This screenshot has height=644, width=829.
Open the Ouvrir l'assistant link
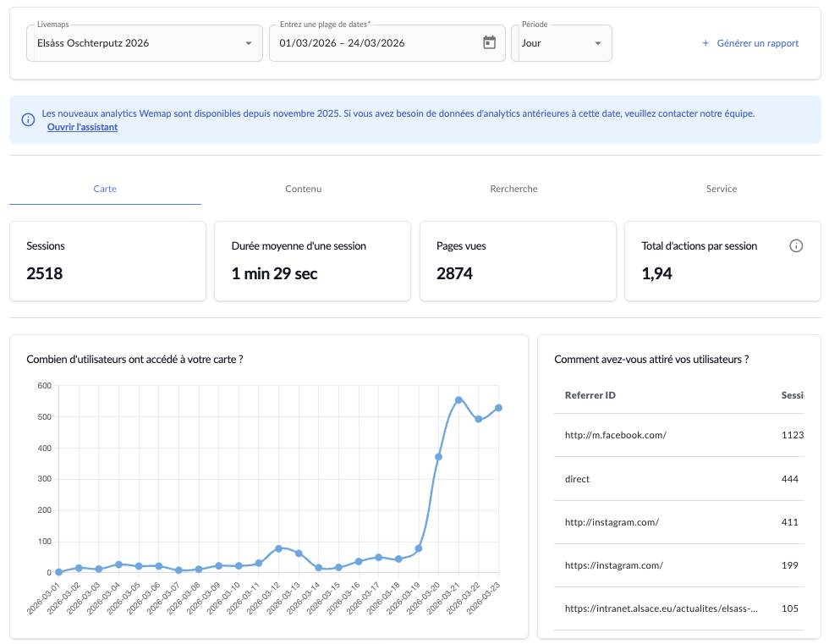(x=82, y=127)
